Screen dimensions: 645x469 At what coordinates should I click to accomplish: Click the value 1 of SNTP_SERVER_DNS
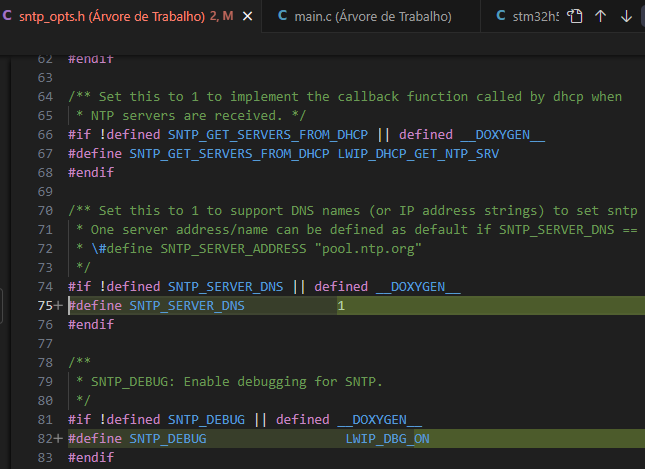click(x=341, y=306)
